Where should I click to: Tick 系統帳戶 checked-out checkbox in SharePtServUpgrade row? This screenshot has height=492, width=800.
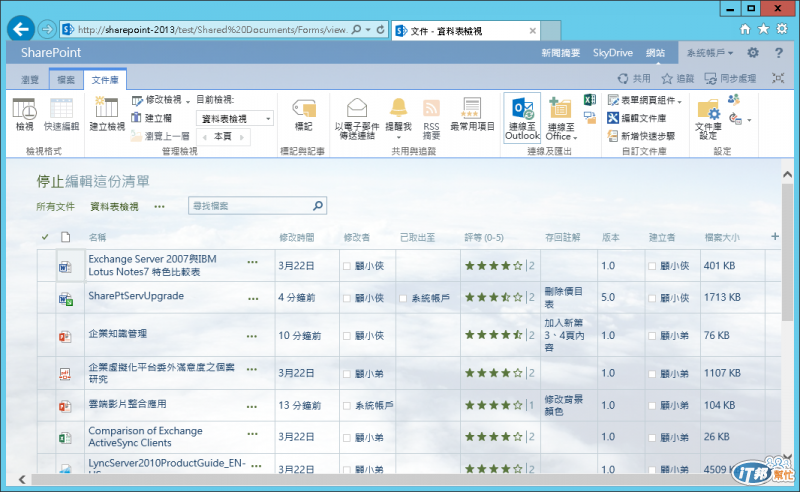click(x=403, y=298)
